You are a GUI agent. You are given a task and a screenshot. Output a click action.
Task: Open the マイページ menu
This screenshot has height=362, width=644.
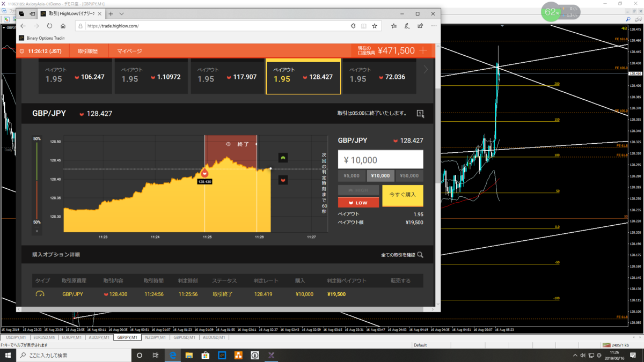pos(129,51)
